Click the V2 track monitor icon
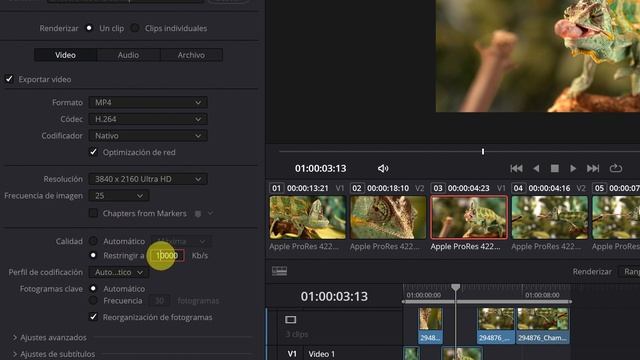Viewport: 640px width, 360px height. pos(291,320)
